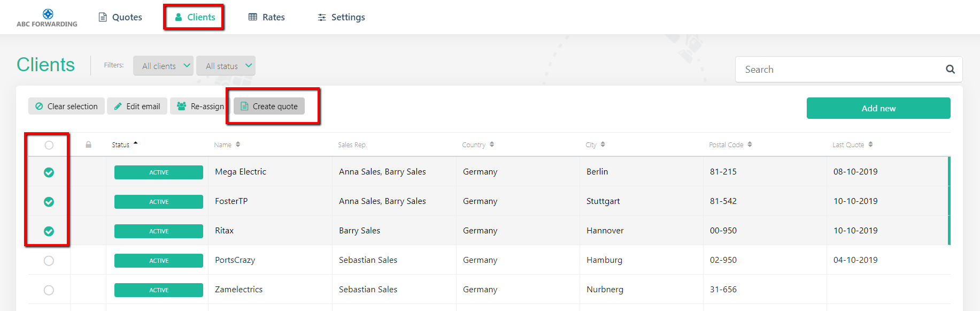980x311 pixels.
Task: Click the Zamelectrics ACTIVE status badge
Action: (159, 290)
